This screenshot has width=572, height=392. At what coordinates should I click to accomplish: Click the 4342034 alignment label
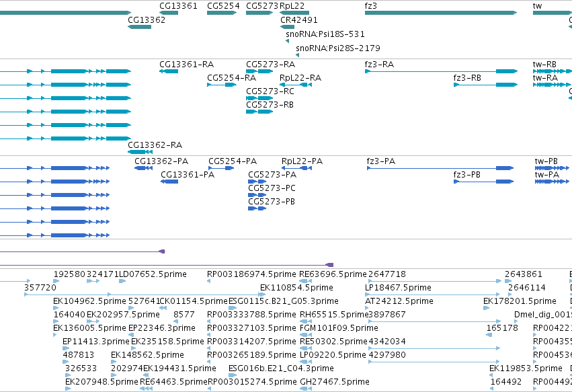click(x=387, y=342)
